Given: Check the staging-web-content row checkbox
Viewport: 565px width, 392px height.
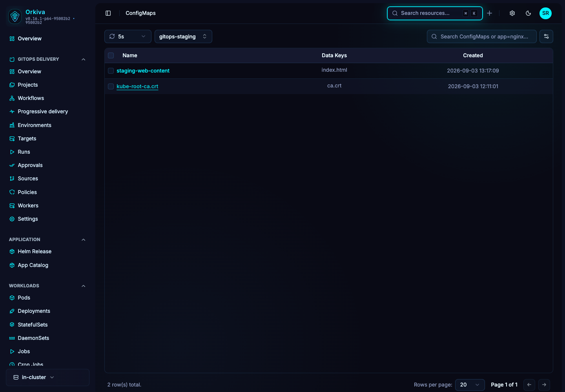Looking at the screenshot, I should click(111, 71).
